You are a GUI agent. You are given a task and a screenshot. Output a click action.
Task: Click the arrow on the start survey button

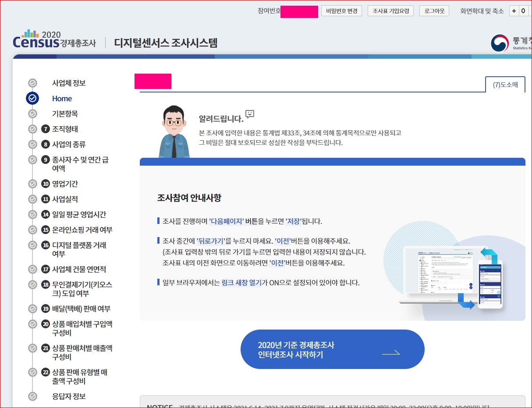tap(391, 352)
